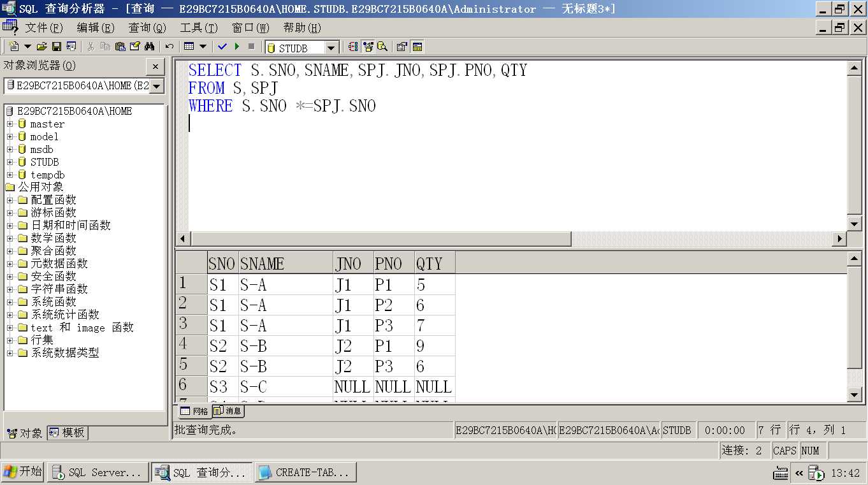The image size is (868, 485).
Task: Expand hidden tray icons with chevron
Action: [x=799, y=473]
